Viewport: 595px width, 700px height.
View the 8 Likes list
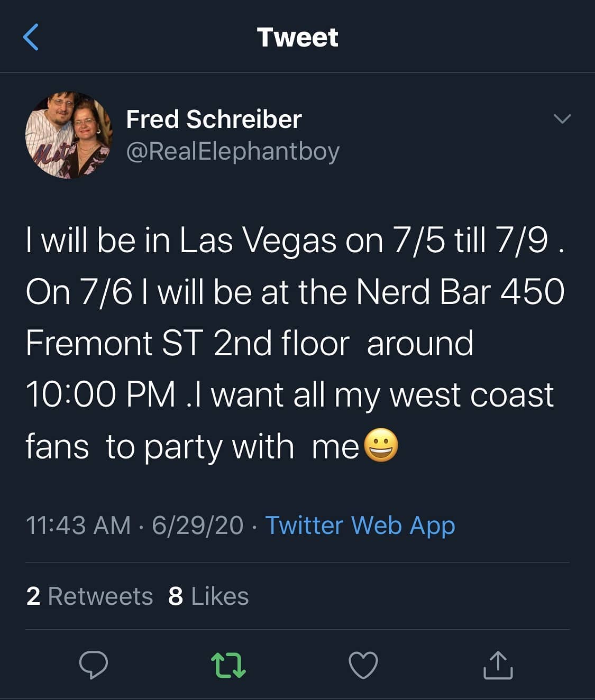pyautogui.click(x=208, y=596)
